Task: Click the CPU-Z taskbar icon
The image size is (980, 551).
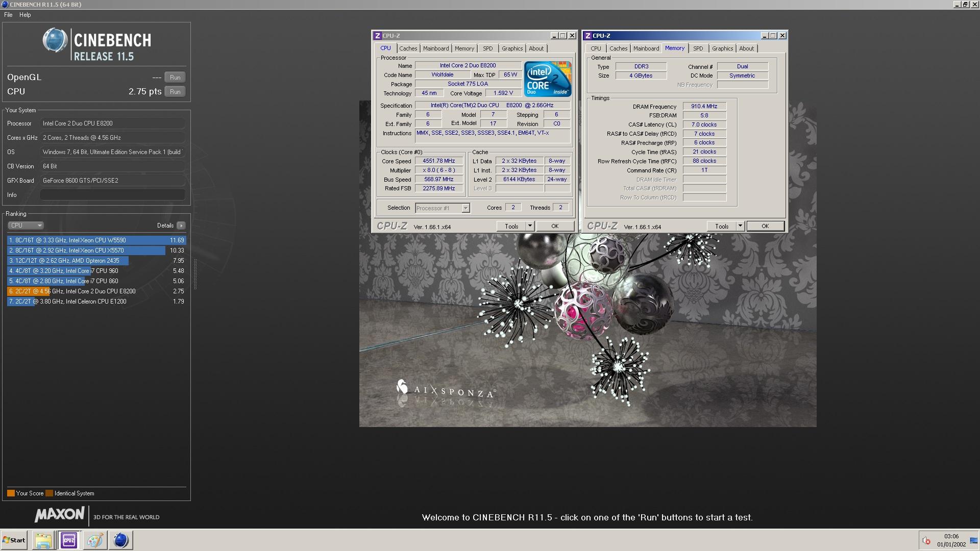Action: pos(69,540)
